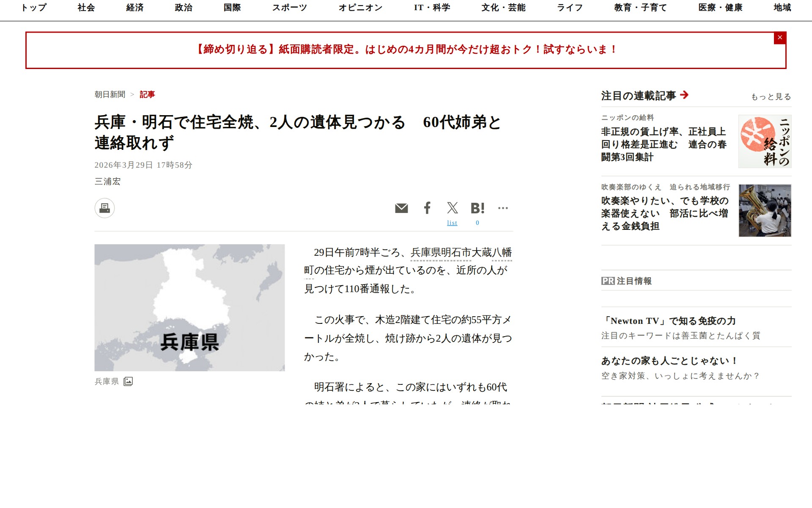The image size is (812, 508).
Task: Click もっと見る link
Action: (771, 97)
